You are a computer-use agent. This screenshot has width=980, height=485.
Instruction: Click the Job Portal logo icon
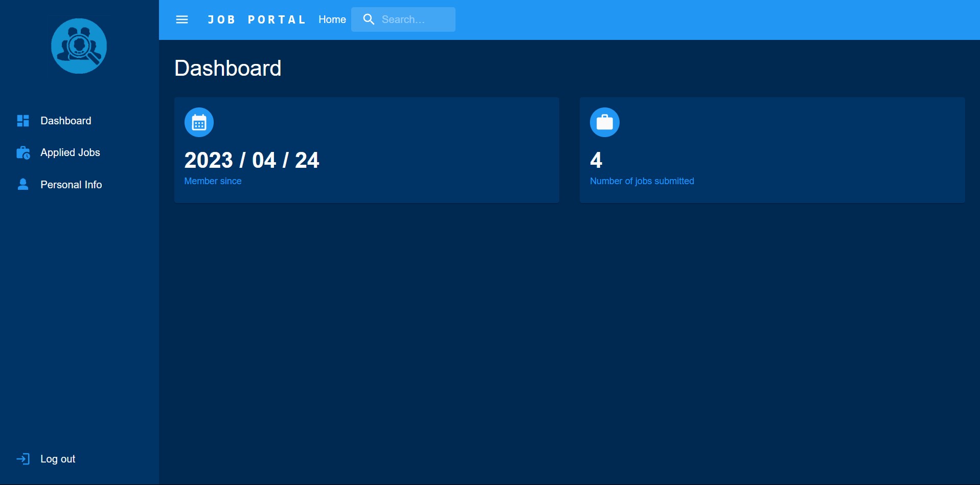79,46
